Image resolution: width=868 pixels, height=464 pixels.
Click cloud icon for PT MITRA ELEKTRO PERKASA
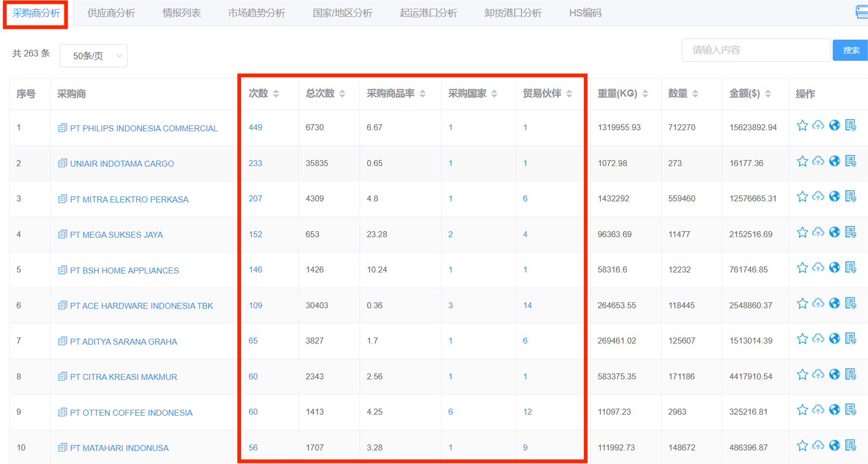pyautogui.click(x=818, y=196)
